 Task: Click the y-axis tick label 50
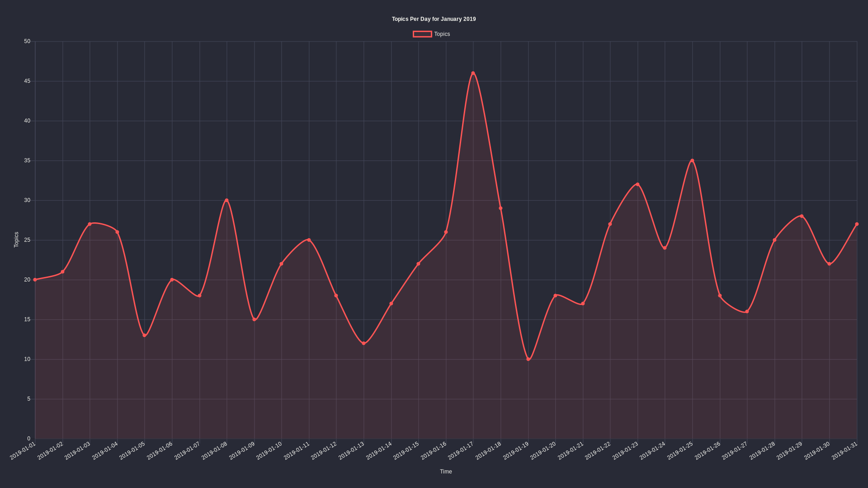click(27, 41)
